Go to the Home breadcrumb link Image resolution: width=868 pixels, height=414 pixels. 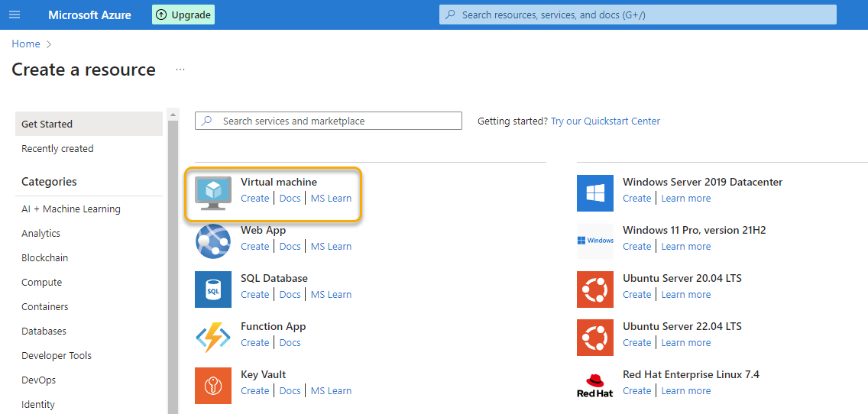(x=26, y=44)
